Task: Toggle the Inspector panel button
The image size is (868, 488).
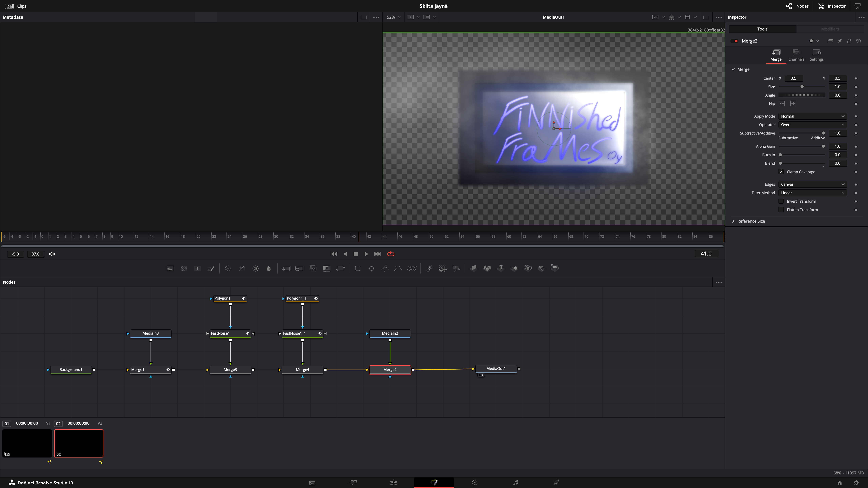Action: tap(832, 6)
